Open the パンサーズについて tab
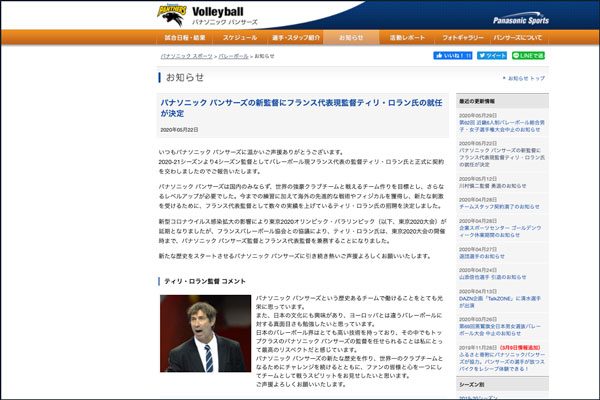Viewport: 600px width, 400px height. pos(518,37)
